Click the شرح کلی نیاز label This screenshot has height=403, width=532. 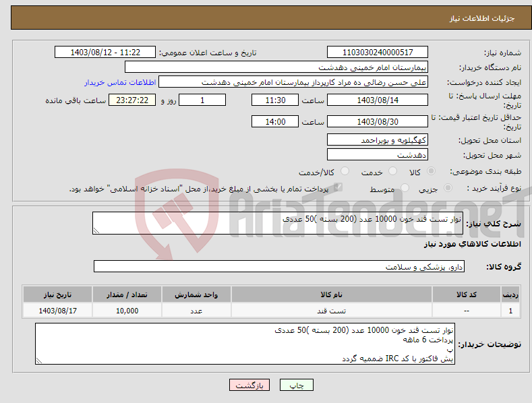click(x=494, y=224)
